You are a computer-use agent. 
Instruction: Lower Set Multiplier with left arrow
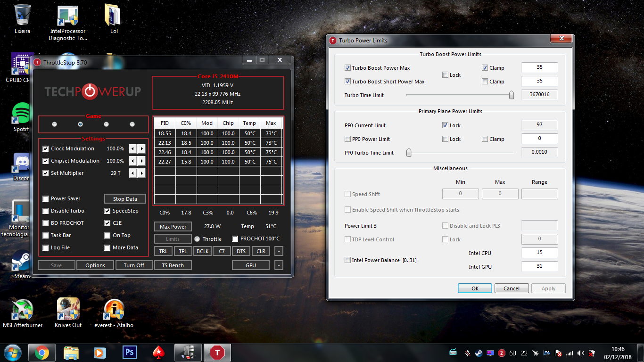[133, 173]
